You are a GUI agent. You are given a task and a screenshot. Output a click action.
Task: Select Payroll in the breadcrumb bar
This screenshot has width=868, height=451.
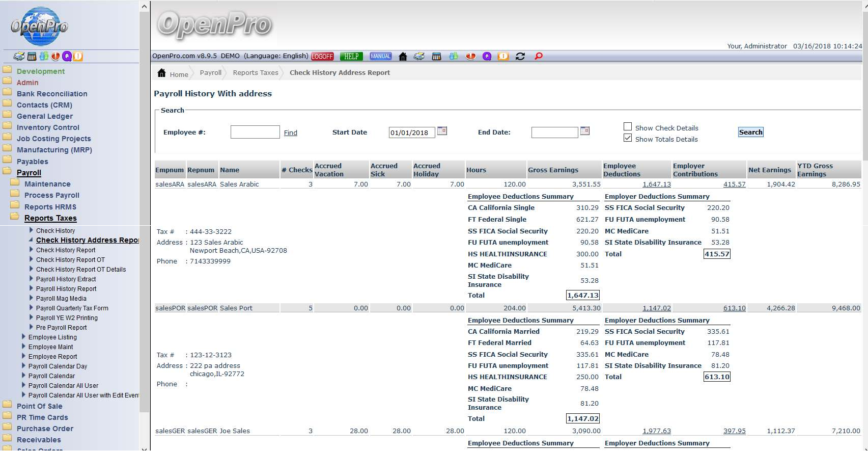(210, 73)
